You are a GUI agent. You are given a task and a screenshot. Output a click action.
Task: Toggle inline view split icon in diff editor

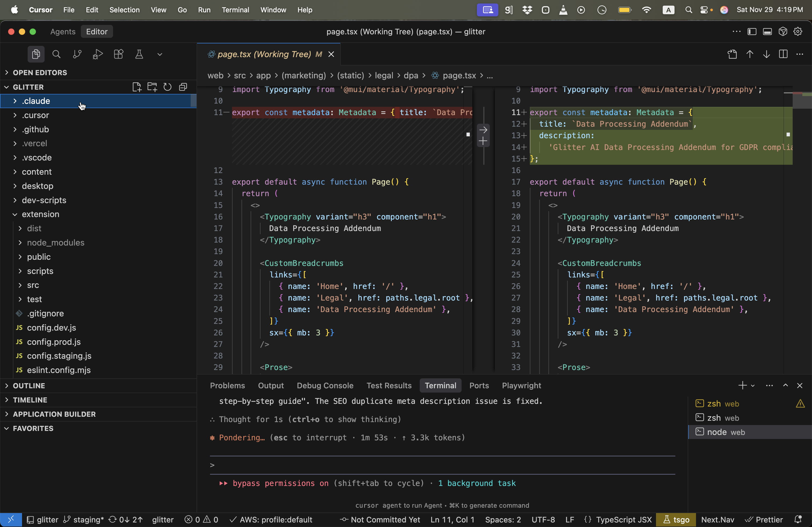tap(783, 54)
